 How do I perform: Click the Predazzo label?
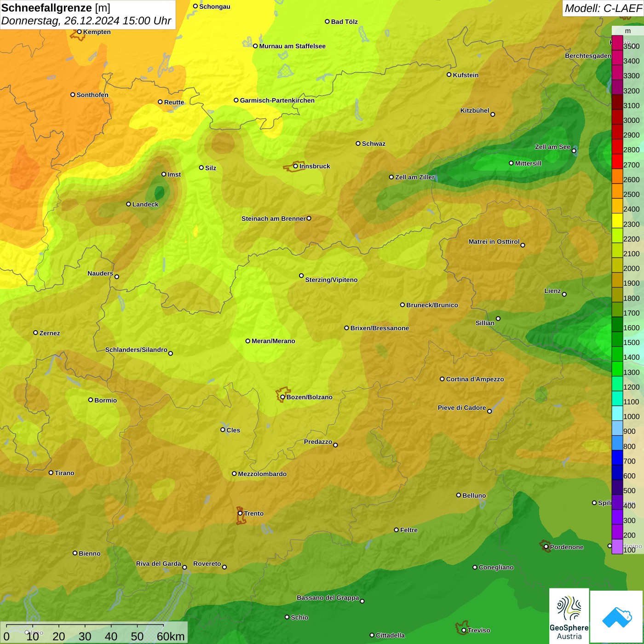[318, 442]
